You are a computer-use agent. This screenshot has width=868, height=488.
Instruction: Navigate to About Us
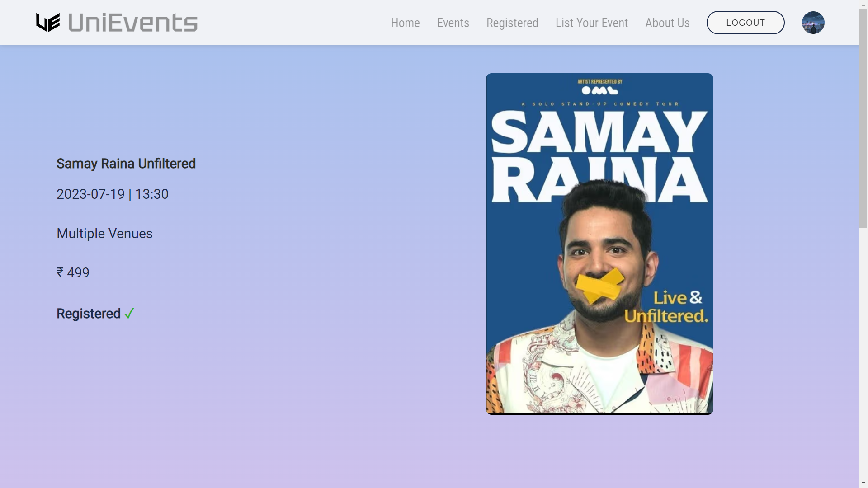tap(667, 23)
